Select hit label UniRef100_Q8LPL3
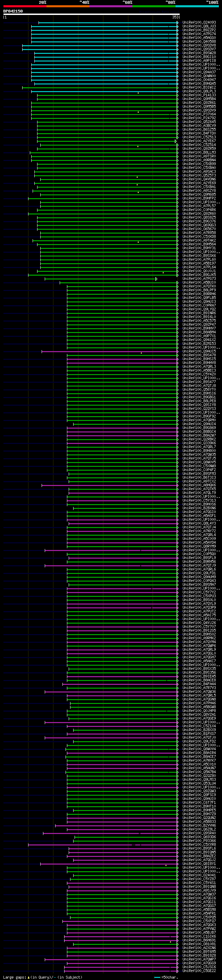Image resolution: width=222 pixels, height=980 pixels. click(199, 91)
